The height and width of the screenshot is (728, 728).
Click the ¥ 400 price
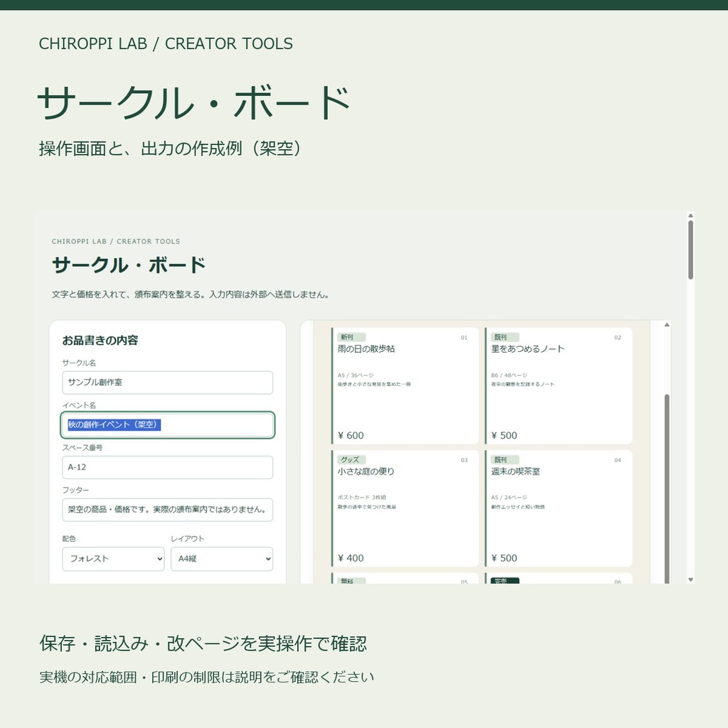click(350, 558)
